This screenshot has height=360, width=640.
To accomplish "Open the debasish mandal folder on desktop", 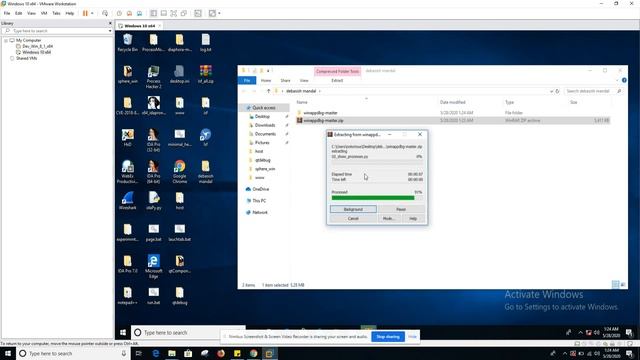I will click(x=205, y=172).
